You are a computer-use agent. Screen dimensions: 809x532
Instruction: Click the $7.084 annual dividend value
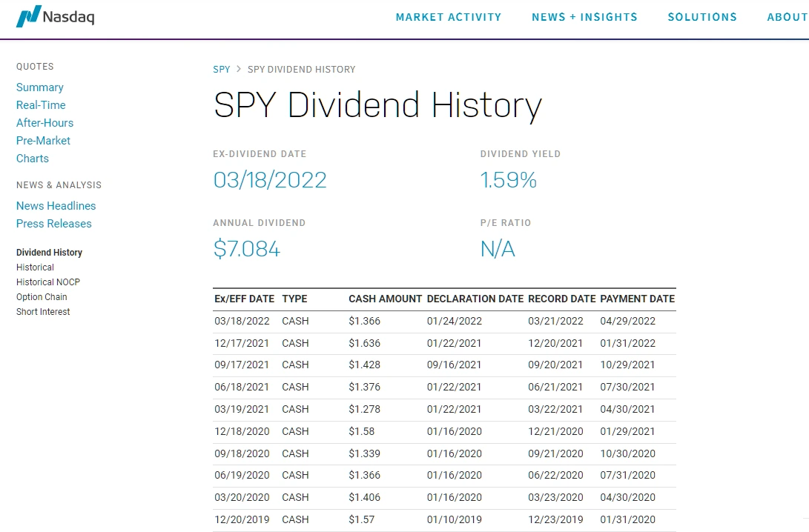coord(247,249)
